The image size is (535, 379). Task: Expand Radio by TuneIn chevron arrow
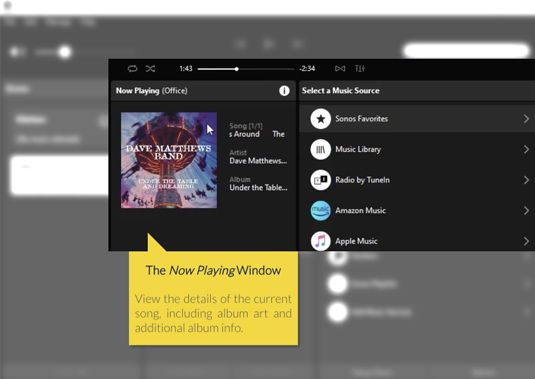click(526, 180)
